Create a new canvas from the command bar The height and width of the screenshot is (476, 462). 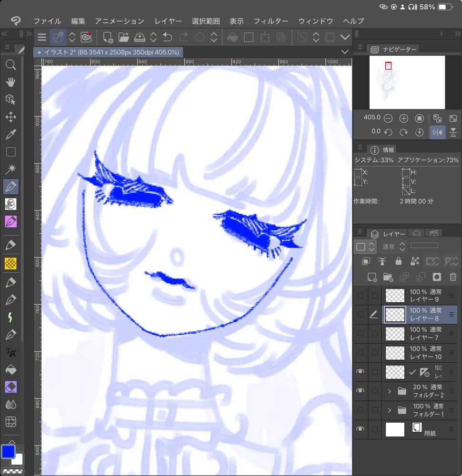tap(108, 37)
